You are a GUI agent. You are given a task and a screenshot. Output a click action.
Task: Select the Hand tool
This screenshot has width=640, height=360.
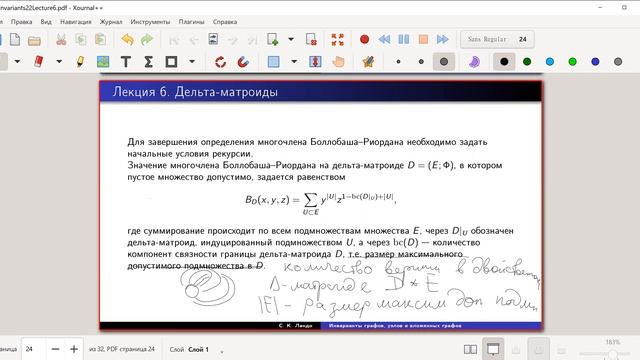[338, 62]
